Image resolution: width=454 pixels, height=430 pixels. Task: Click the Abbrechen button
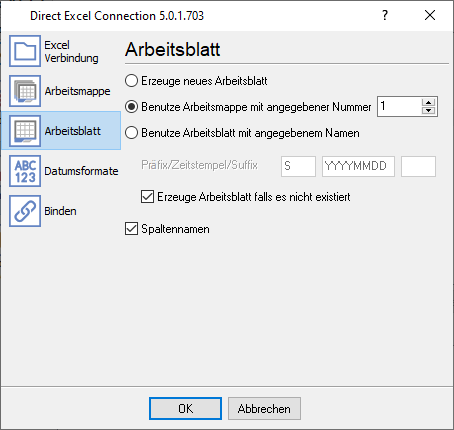click(264, 408)
